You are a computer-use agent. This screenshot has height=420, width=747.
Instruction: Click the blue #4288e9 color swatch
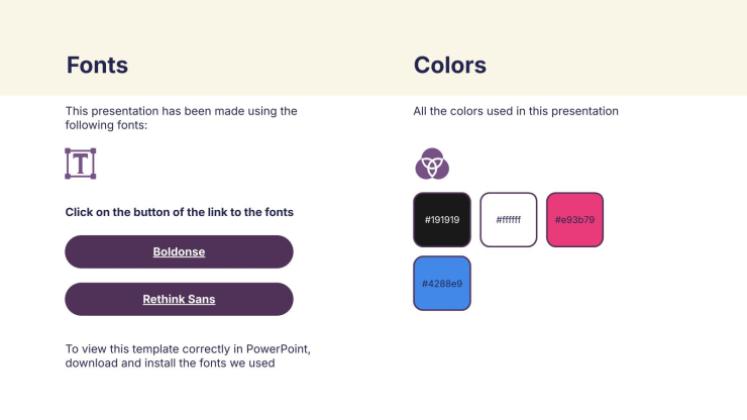pos(441,283)
